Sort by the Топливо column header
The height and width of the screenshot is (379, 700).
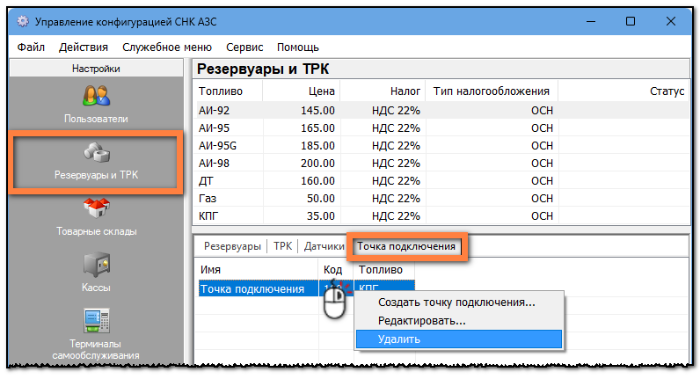[228, 91]
